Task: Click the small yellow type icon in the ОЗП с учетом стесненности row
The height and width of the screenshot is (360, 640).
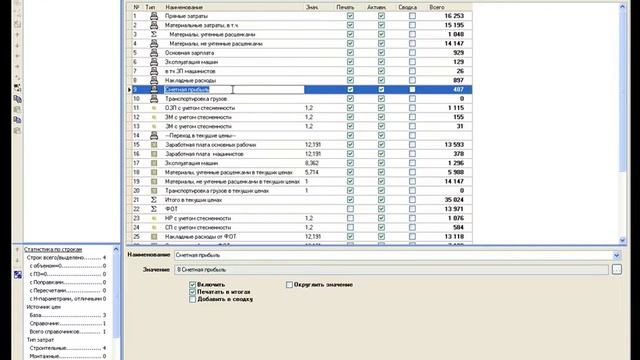Action: (x=154, y=108)
